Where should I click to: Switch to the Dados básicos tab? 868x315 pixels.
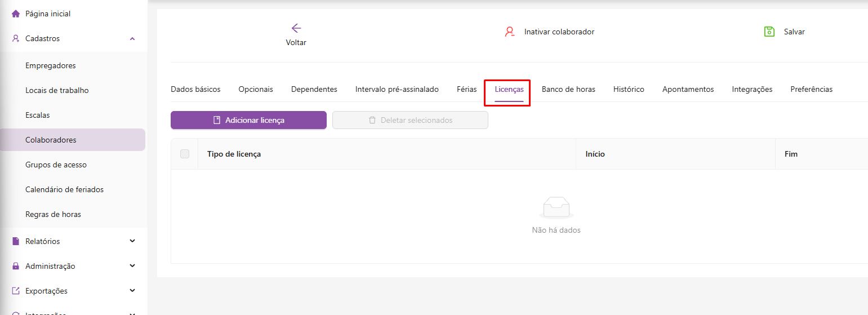tap(195, 89)
